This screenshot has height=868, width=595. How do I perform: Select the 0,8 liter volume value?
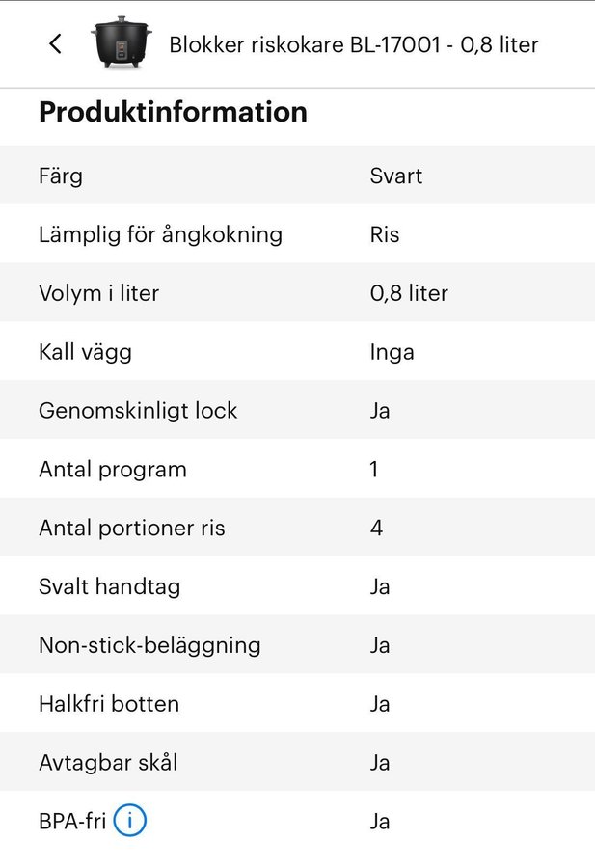pos(409,293)
